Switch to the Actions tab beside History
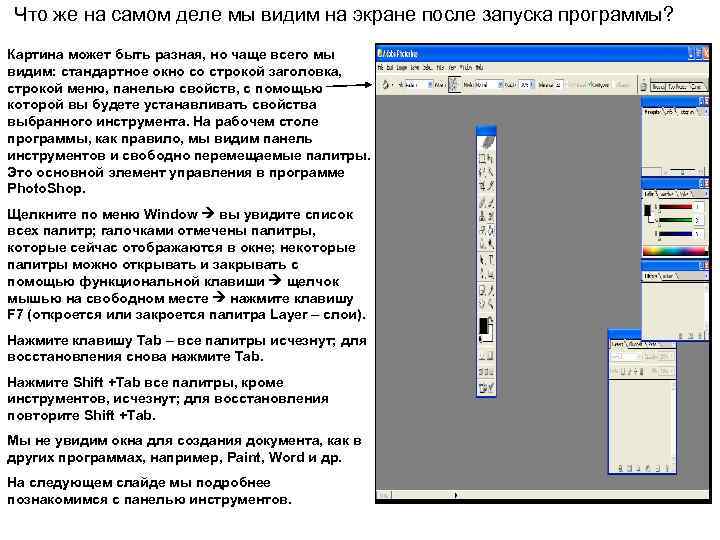The width and height of the screenshot is (720, 540). (669, 276)
